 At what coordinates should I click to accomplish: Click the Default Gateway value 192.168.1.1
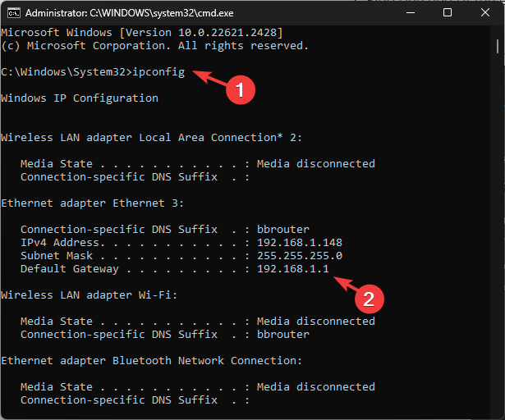[x=293, y=269]
